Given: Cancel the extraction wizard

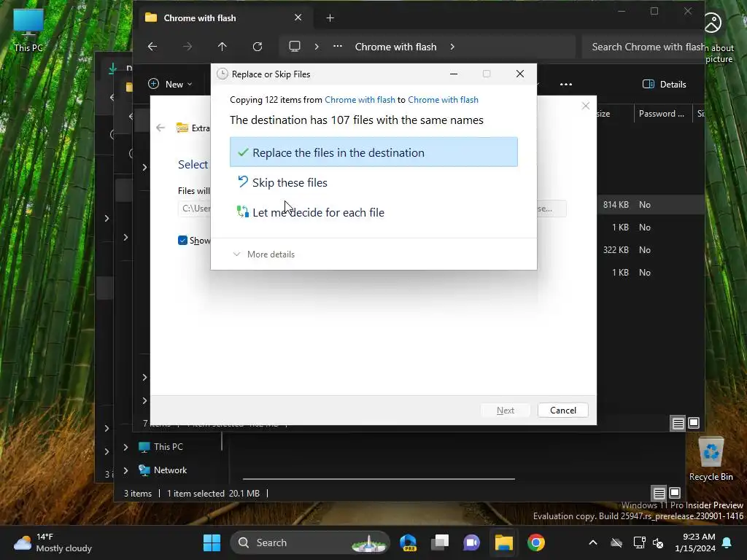Looking at the screenshot, I should pos(562,411).
